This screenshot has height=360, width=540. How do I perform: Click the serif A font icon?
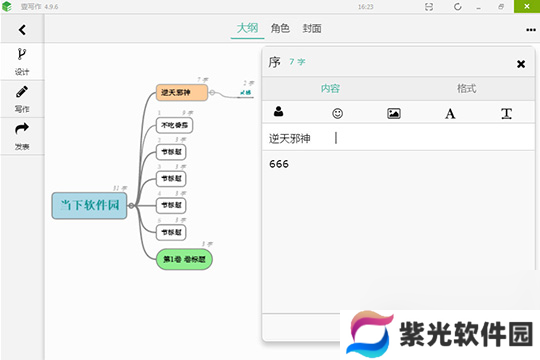tap(450, 113)
